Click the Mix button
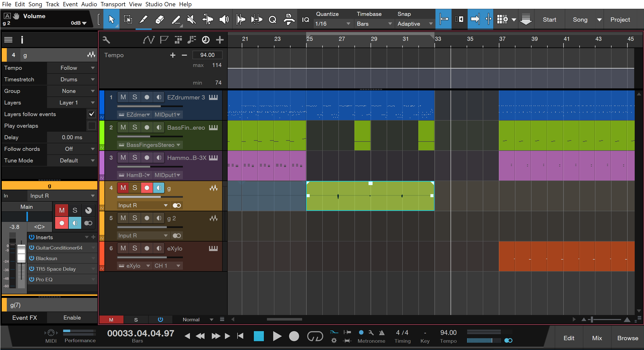Viewport: 644px width, 350px height. pyautogui.click(x=597, y=338)
